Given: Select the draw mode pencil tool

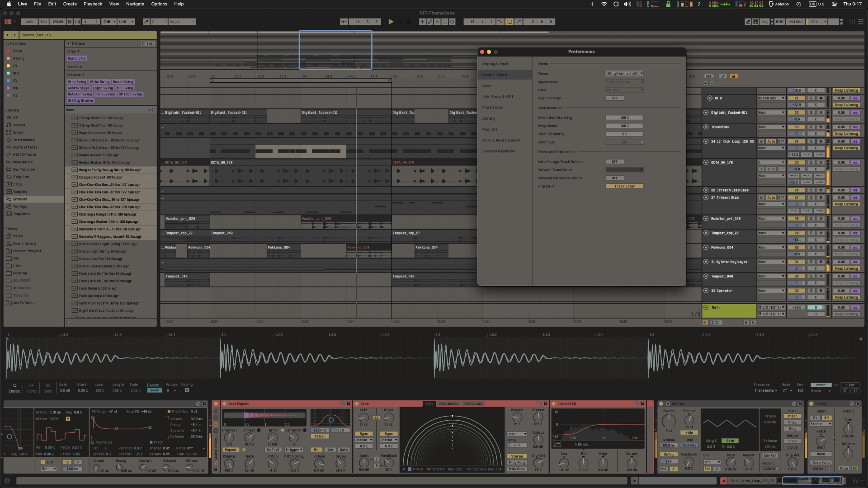Looking at the screenshot, I should 748,21.
